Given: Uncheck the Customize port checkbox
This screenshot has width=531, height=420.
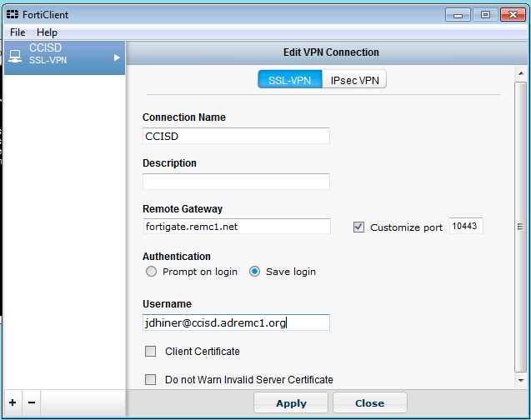Looking at the screenshot, I should (x=358, y=227).
